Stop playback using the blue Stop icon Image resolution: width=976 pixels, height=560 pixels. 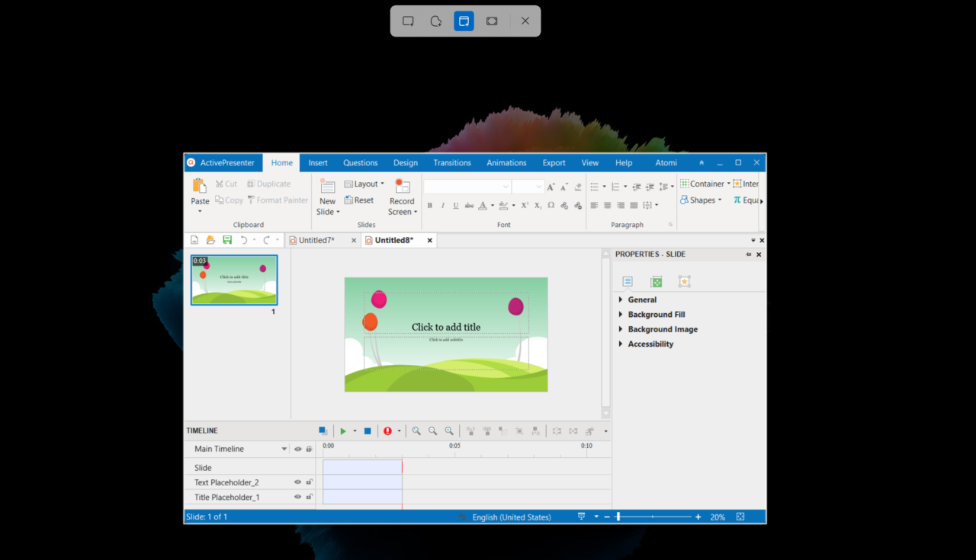click(367, 430)
